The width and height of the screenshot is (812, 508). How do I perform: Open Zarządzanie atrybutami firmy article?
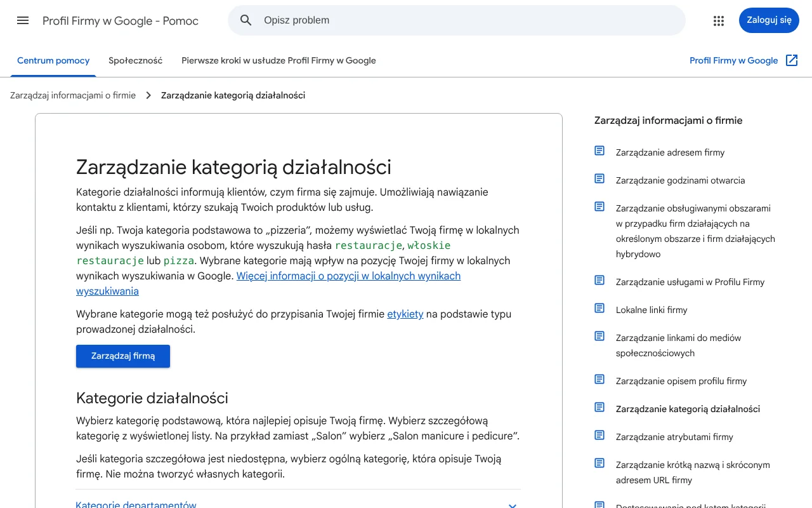674,437
